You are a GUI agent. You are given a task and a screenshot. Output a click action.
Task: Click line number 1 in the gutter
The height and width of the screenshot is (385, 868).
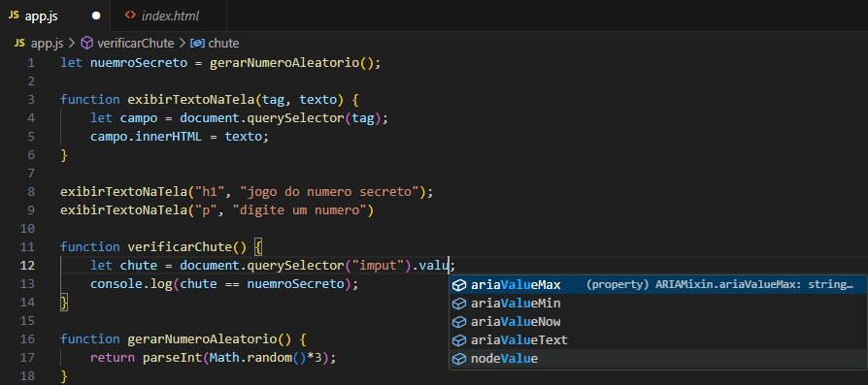click(x=31, y=63)
